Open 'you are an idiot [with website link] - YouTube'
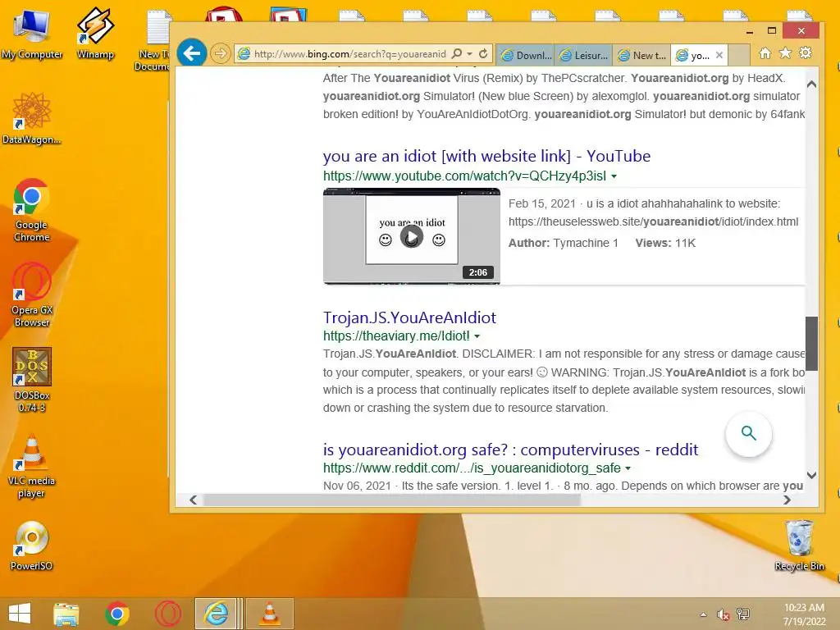This screenshot has height=630, width=840. coord(486,156)
